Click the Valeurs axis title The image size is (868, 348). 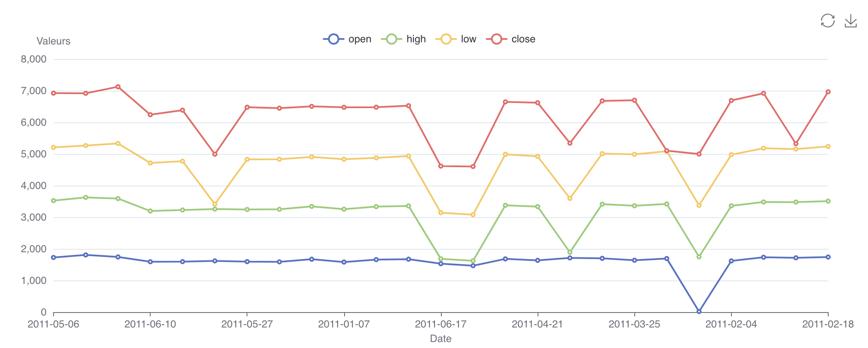click(54, 41)
